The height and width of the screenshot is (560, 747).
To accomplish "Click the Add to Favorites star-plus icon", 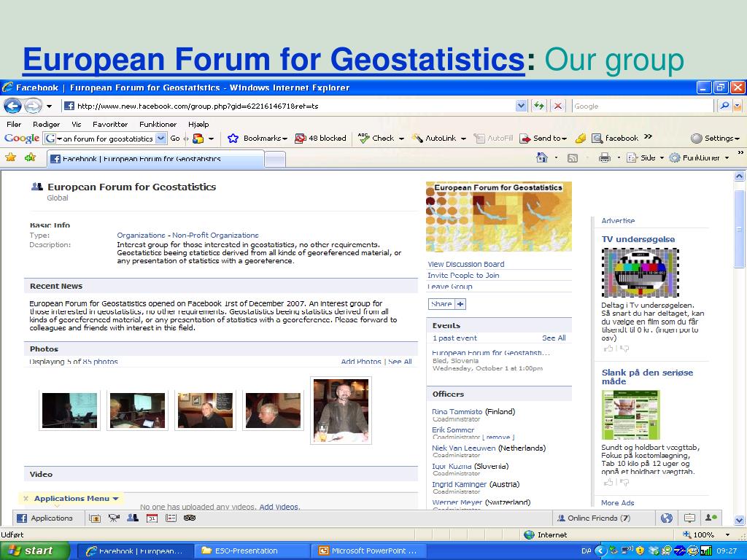I will pos(30,157).
